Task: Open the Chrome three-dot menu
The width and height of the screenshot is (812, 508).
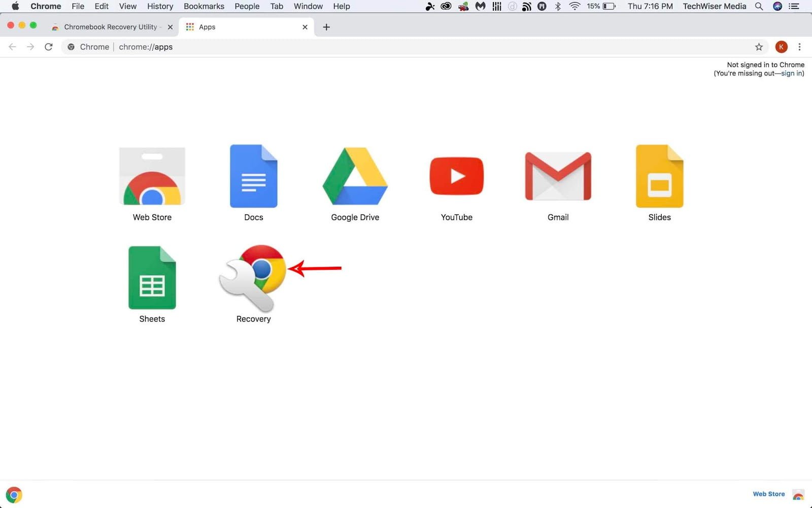Action: click(x=799, y=47)
